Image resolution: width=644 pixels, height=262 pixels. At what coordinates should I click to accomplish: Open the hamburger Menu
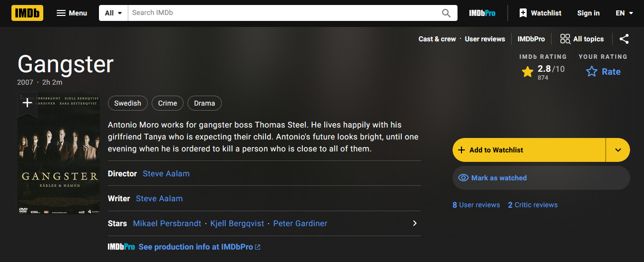pyautogui.click(x=72, y=13)
